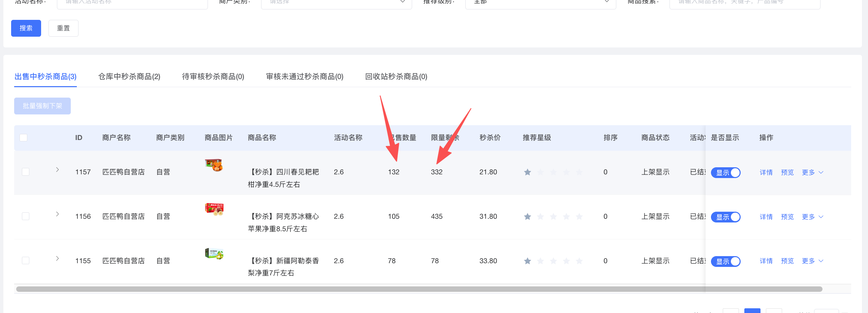Toggle 显示 switch for product 1156

(725, 217)
